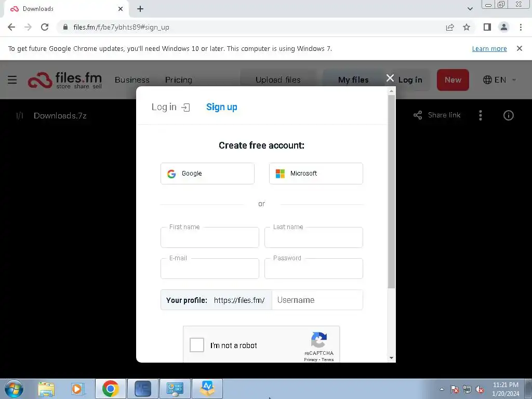Select the Sign up tab
The image size is (532, 399).
click(x=221, y=107)
